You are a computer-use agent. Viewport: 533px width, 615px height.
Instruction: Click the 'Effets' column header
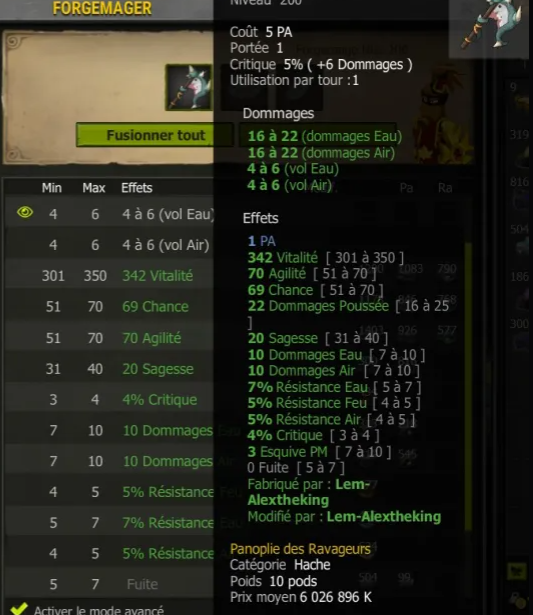pos(136,188)
